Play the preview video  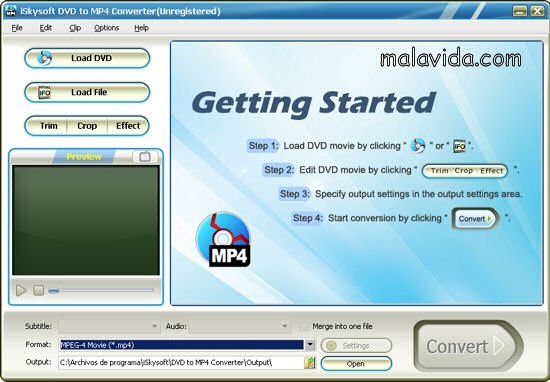pyautogui.click(x=21, y=290)
